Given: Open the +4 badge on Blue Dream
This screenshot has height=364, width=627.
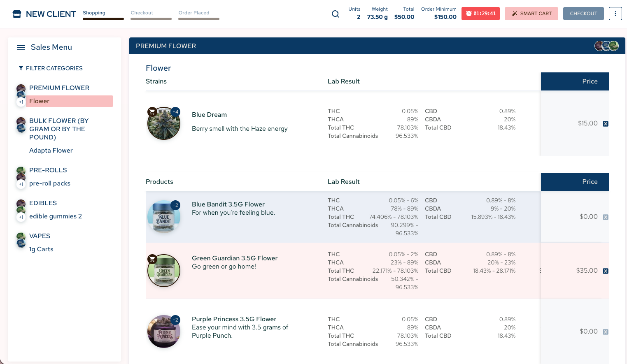Looking at the screenshot, I should (175, 112).
